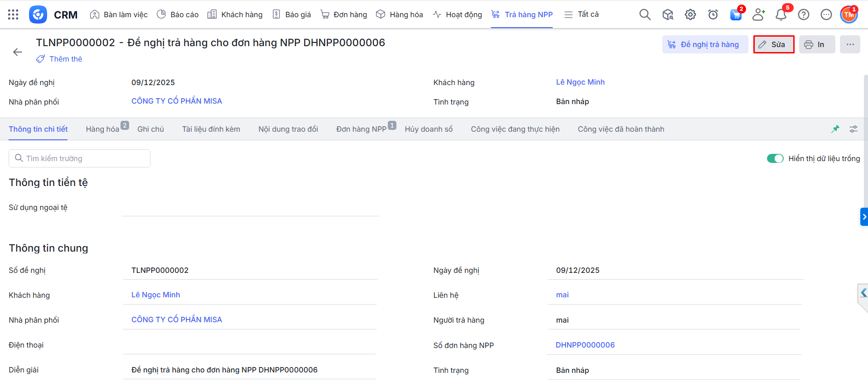
Task: Toggle 'Hiển thị dữ liệu trống' switch
Action: [x=775, y=158]
